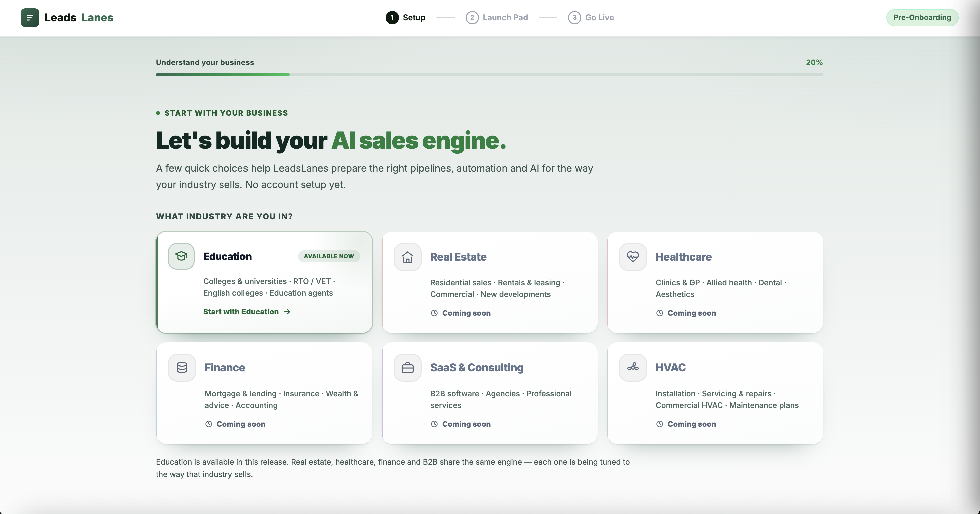Select the SaaS & Consulting card title
The image size is (980, 514).
pyautogui.click(x=477, y=368)
